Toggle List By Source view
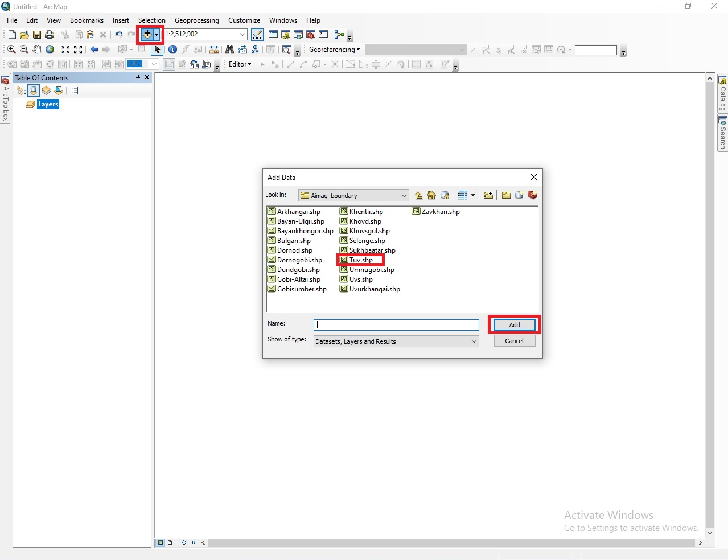 click(34, 90)
